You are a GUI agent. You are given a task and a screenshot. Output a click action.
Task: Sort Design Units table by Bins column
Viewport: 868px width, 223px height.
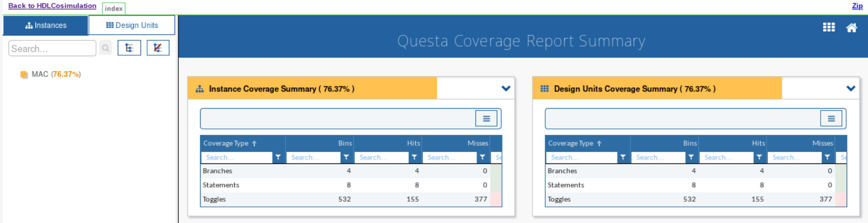(x=664, y=143)
